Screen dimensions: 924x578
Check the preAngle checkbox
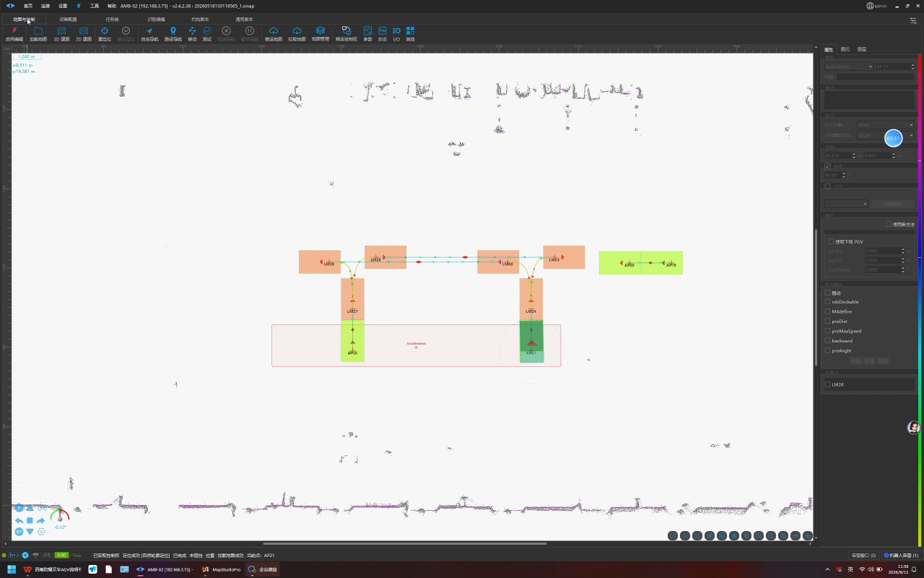827,351
